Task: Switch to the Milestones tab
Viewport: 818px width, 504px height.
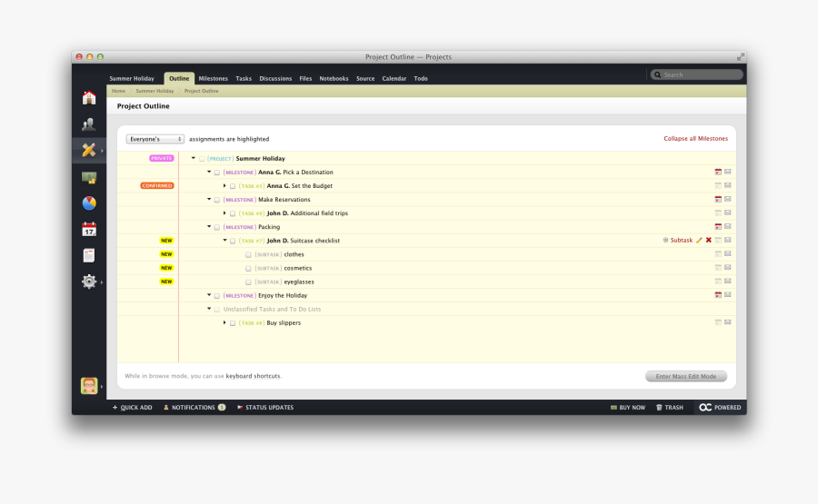Action: pyautogui.click(x=213, y=79)
